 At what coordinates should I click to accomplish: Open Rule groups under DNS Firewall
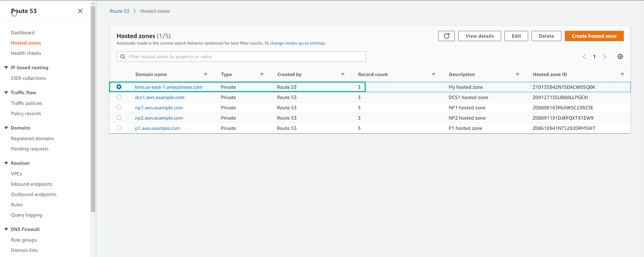[x=24, y=240]
